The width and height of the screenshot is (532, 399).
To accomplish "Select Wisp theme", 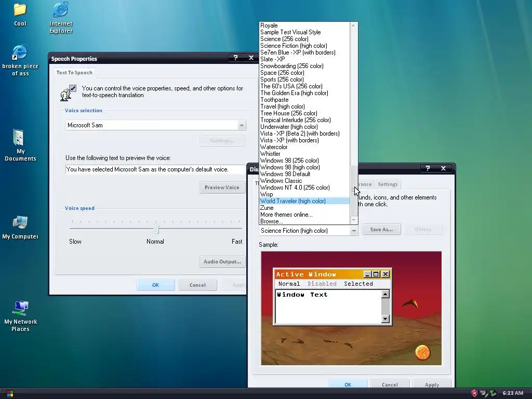I will (x=304, y=194).
